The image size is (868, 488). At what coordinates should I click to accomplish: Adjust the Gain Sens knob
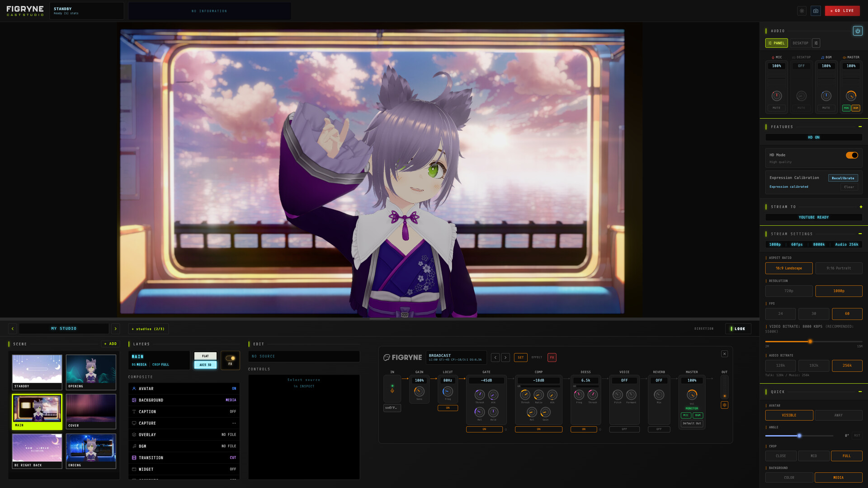419,391
